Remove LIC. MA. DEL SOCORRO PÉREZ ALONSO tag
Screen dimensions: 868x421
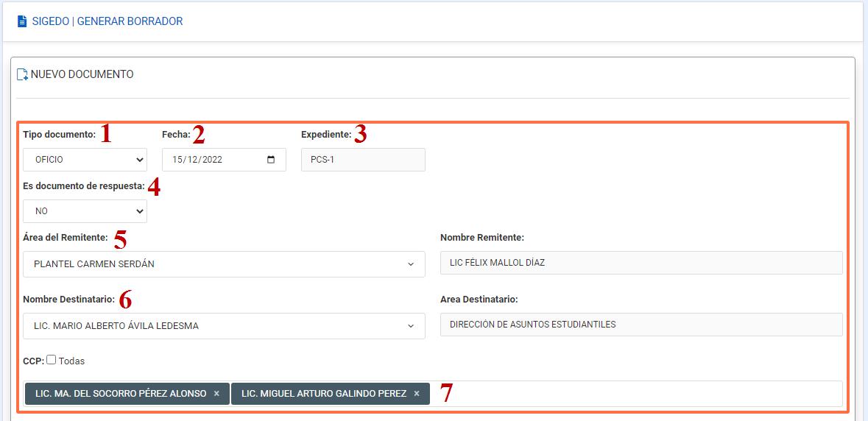[217, 393]
